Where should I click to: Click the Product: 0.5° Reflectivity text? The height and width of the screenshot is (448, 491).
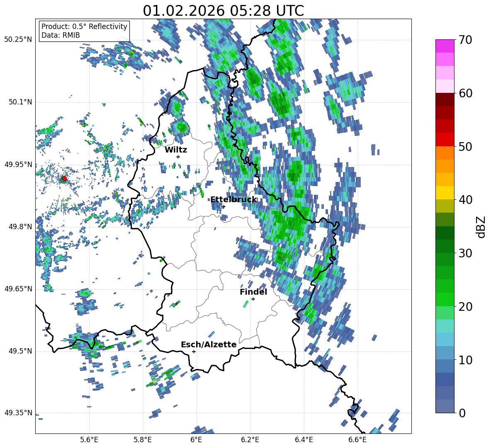point(84,26)
